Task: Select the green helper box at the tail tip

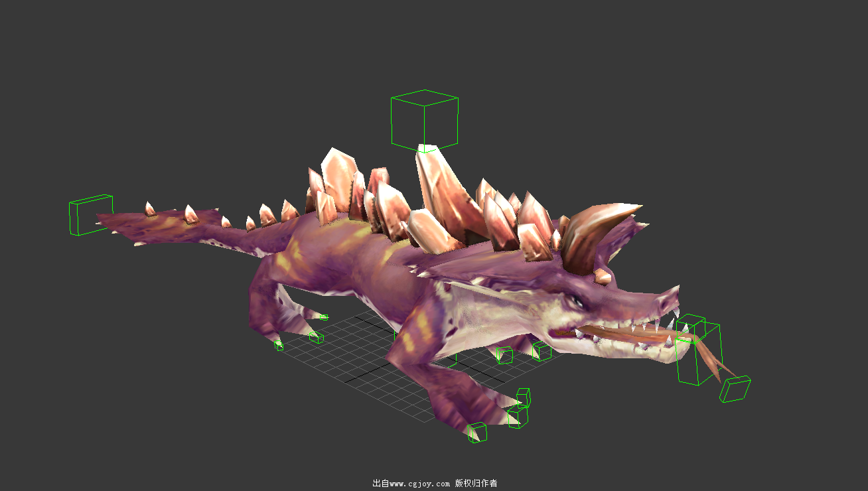Action: (91, 215)
